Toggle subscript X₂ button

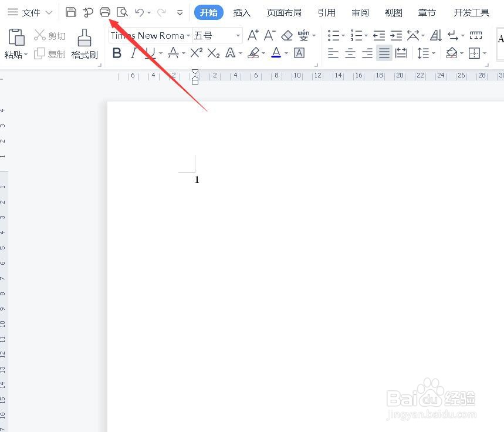pos(214,53)
